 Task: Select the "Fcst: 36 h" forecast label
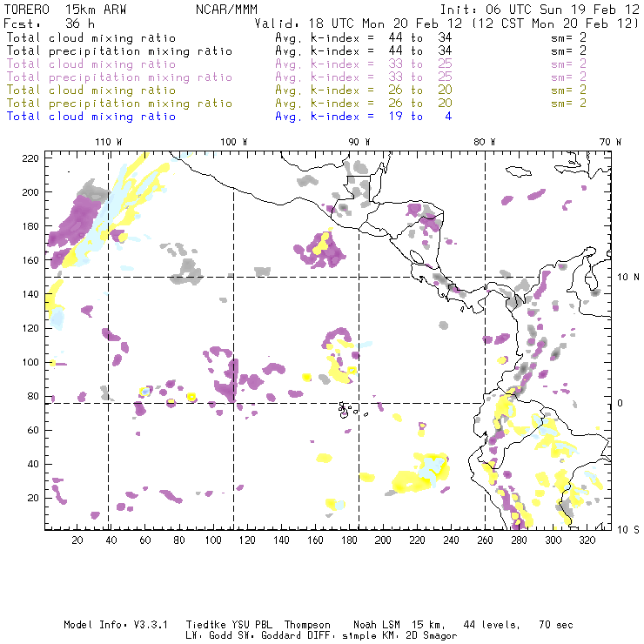(x=50, y=23)
